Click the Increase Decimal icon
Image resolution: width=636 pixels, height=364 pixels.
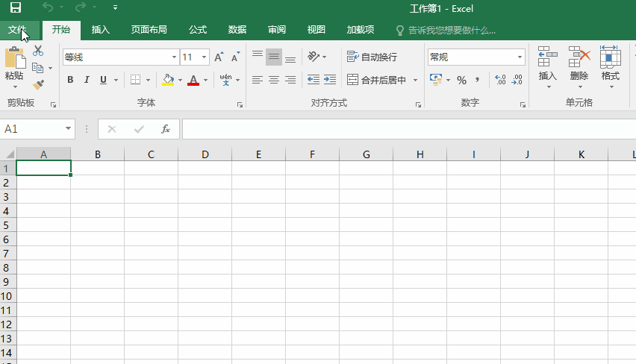tap(501, 80)
